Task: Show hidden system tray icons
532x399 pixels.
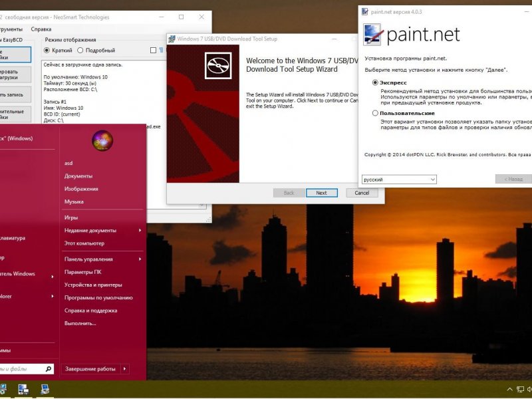Action: 509,390
